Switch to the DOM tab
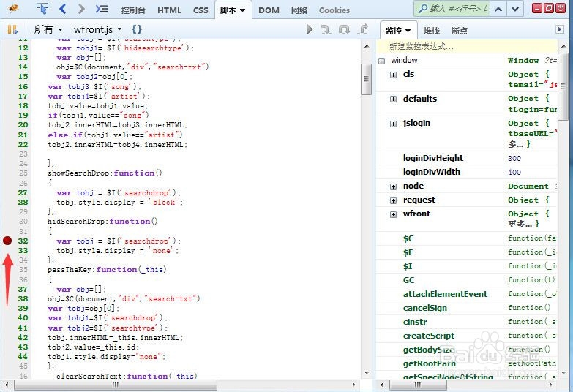The width and height of the screenshot is (573, 392). coord(269,10)
